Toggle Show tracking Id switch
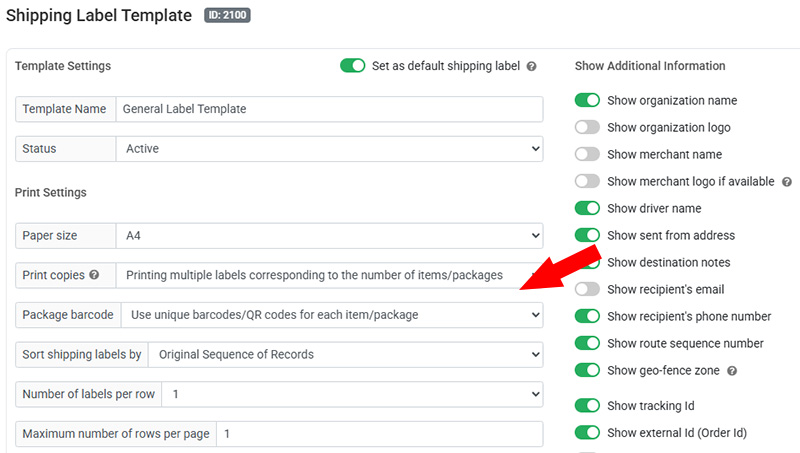 [587, 406]
